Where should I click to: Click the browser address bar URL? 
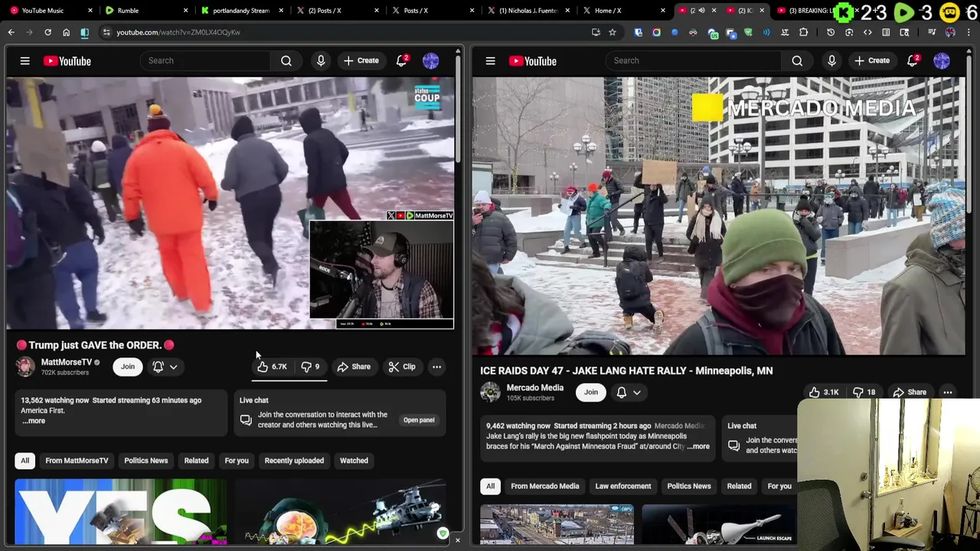(178, 32)
